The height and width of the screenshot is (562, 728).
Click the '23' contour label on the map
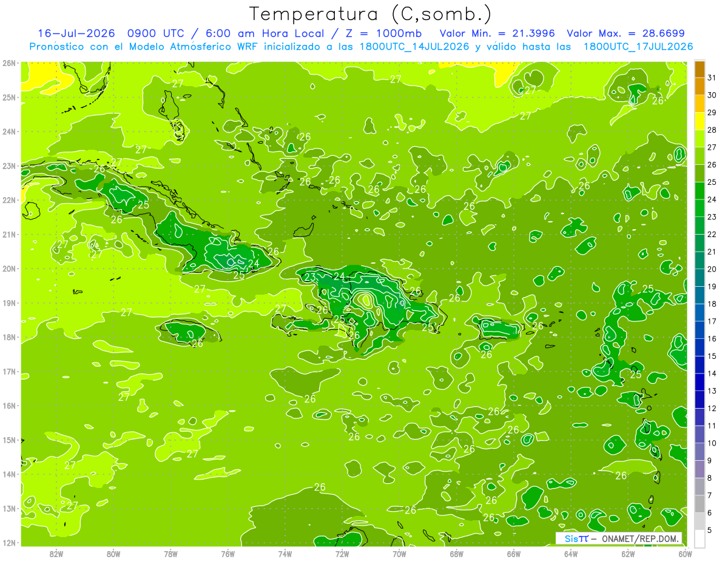(310, 278)
